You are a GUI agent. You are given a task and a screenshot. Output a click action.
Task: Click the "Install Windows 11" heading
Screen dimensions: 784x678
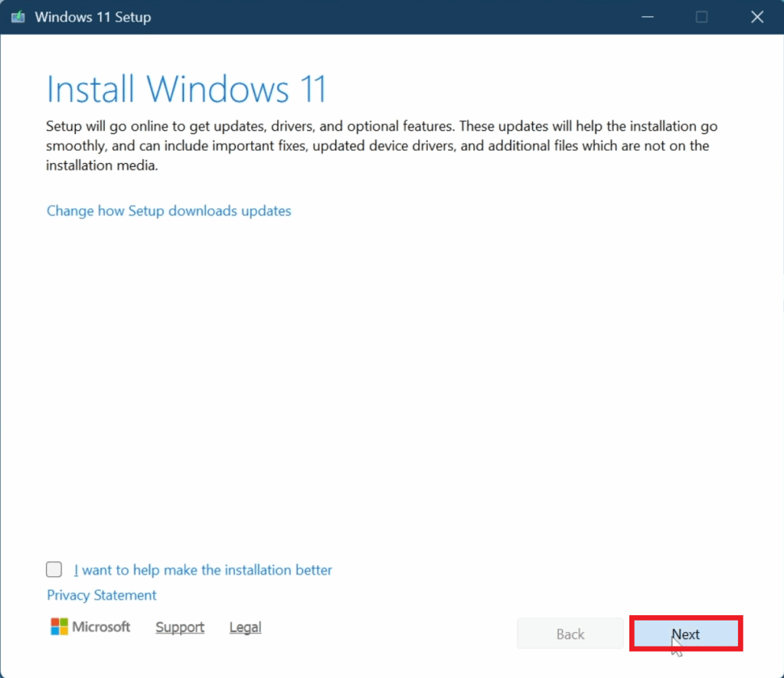[x=186, y=89]
